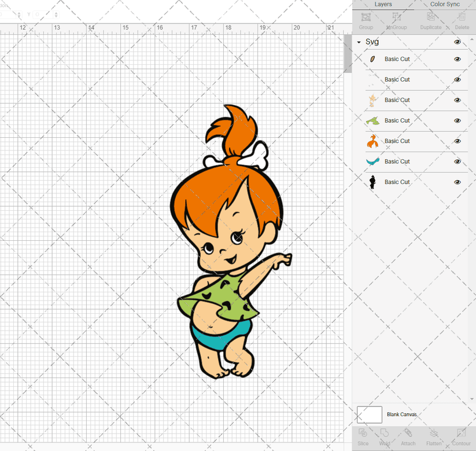Switch to the Color Sync tab
Image resolution: width=476 pixels, height=451 pixels.
[445, 4]
